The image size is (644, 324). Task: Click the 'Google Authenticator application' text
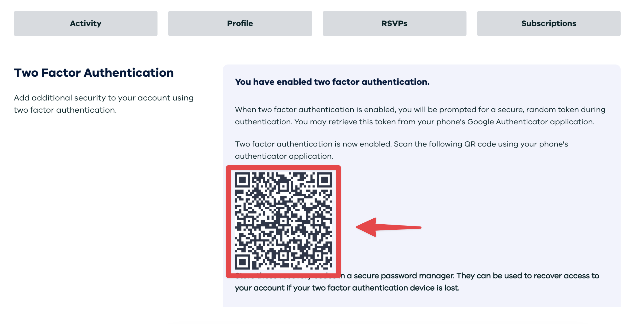tap(530, 122)
